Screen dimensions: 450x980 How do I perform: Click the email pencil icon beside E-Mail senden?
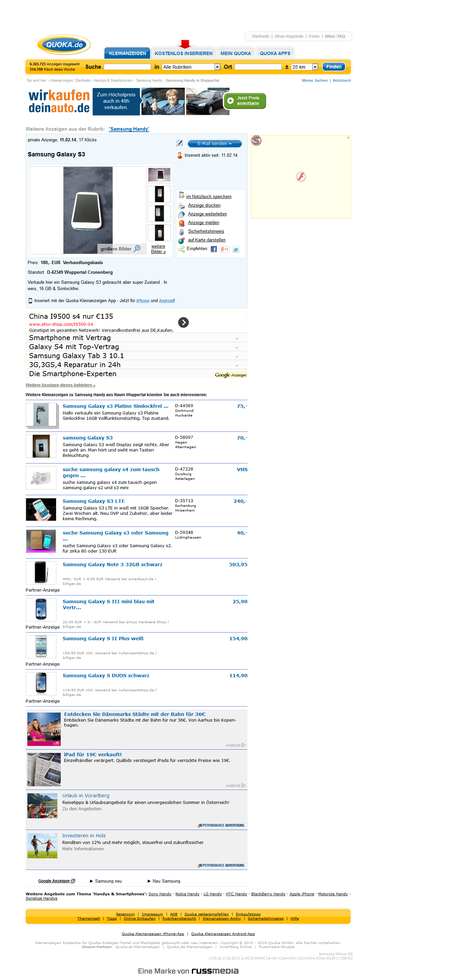(179, 143)
